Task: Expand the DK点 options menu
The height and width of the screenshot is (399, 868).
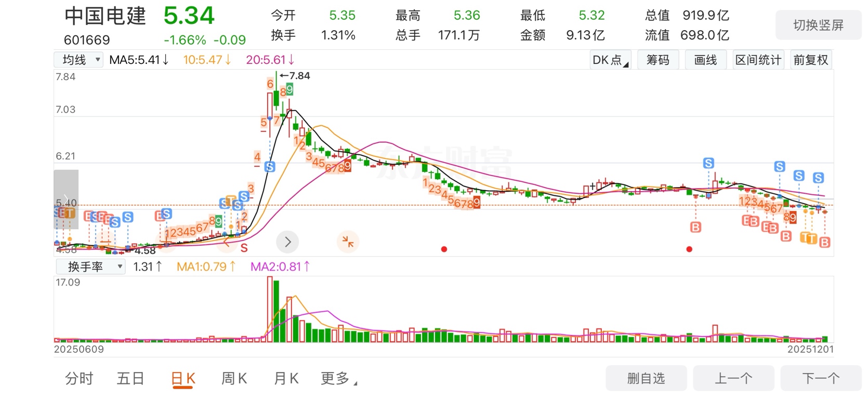Action: pos(610,60)
